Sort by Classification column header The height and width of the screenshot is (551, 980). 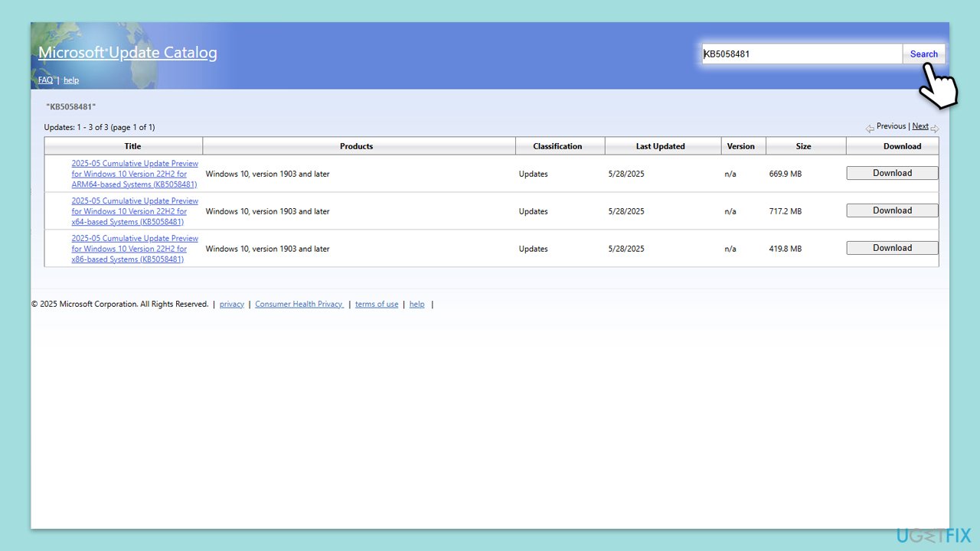point(557,146)
